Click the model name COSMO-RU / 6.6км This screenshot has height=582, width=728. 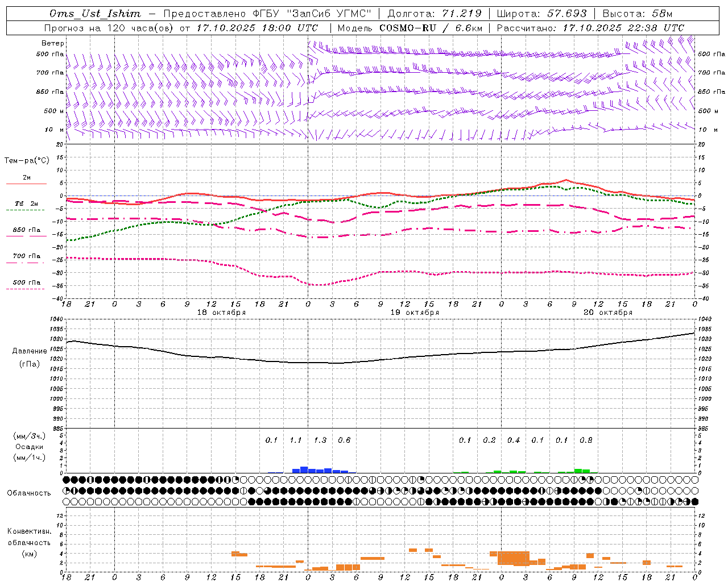pyautogui.click(x=431, y=28)
